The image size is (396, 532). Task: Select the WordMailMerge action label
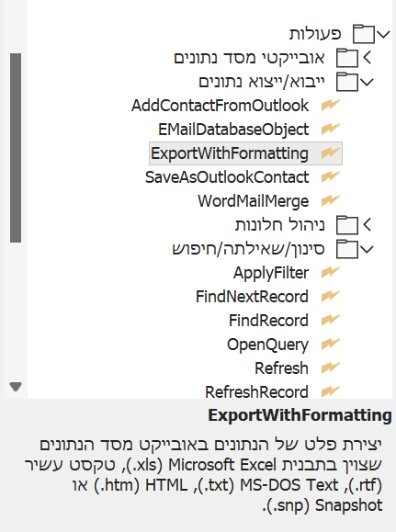coord(254,201)
